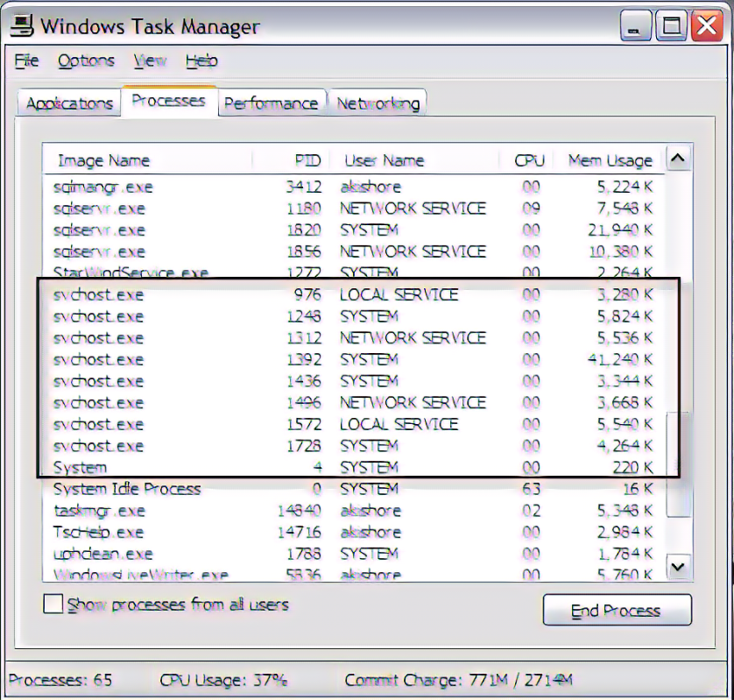734x700 pixels.
Task: Select sqlservr.exe with PID 1820
Action: click(353, 230)
